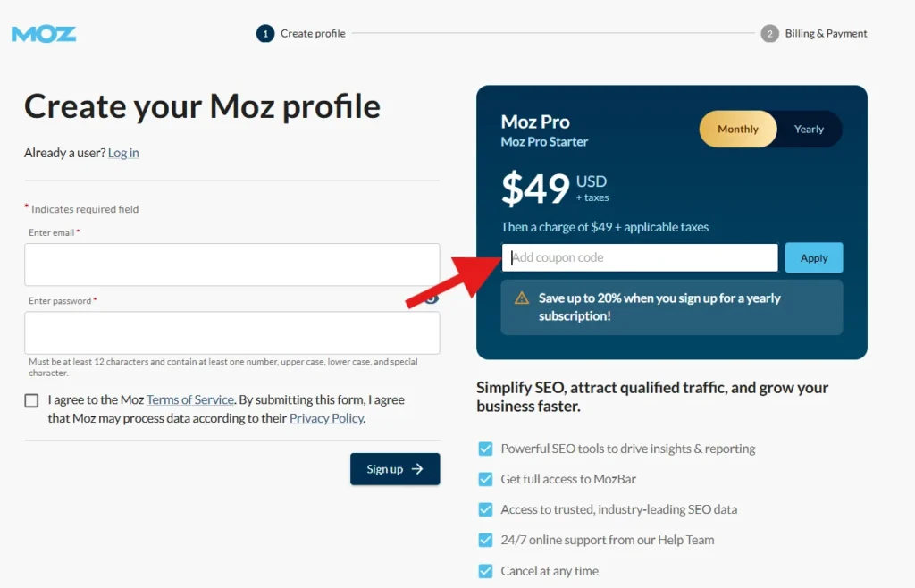Screen dimensions: 915x588
Task: Open the Terms of Service page
Action: 189,399
